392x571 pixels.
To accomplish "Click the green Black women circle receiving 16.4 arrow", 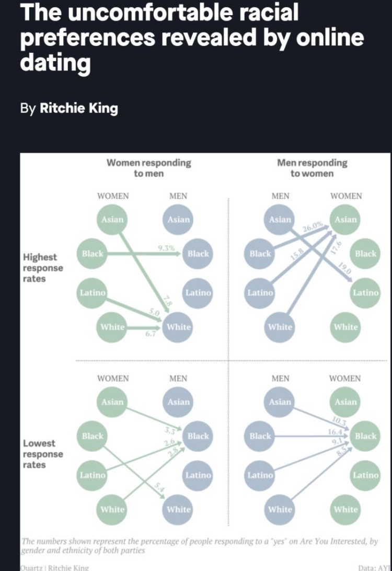I will [365, 436].
